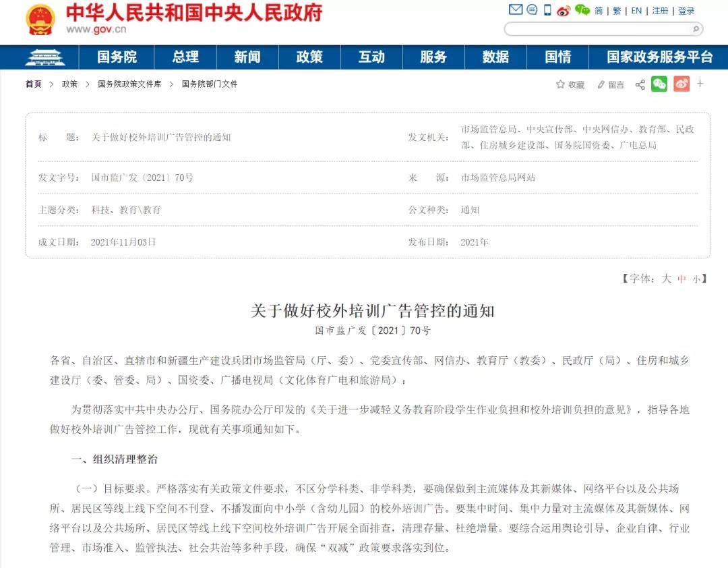
Task: Click the 登录 login link
Action: tap(686, 11)
